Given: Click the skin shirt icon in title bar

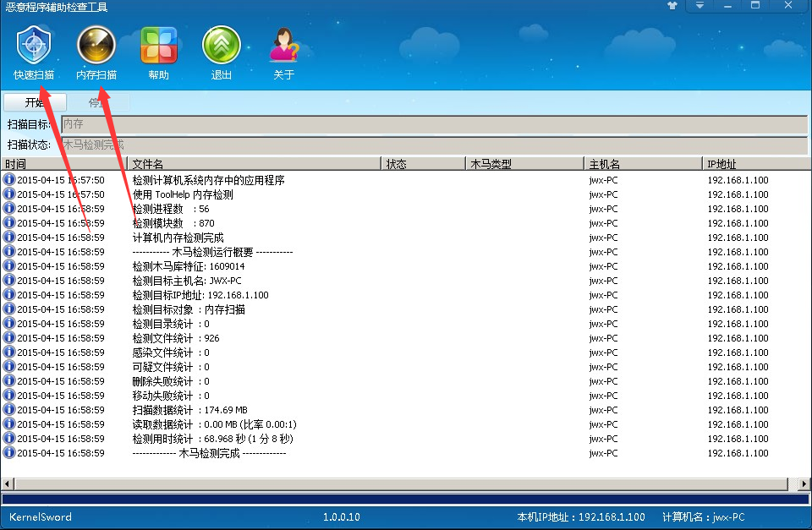Looking at the screenshot, I should pos(672,6).
